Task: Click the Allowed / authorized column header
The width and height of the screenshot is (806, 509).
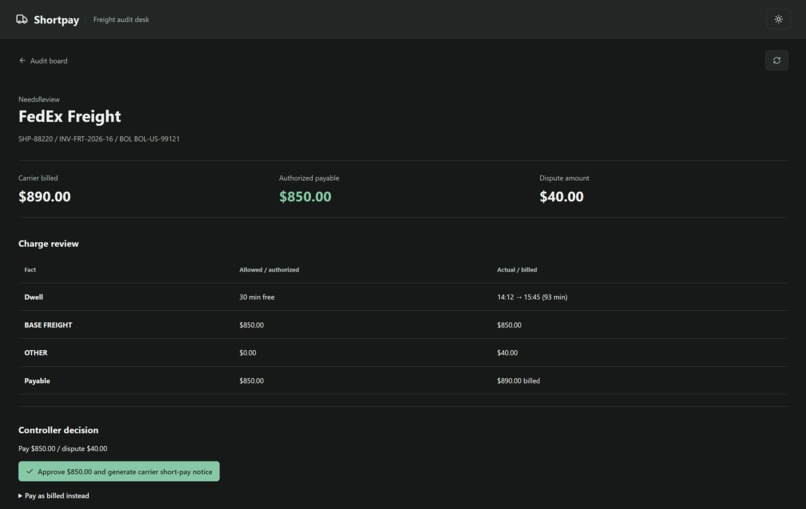Action: [269, 269]
